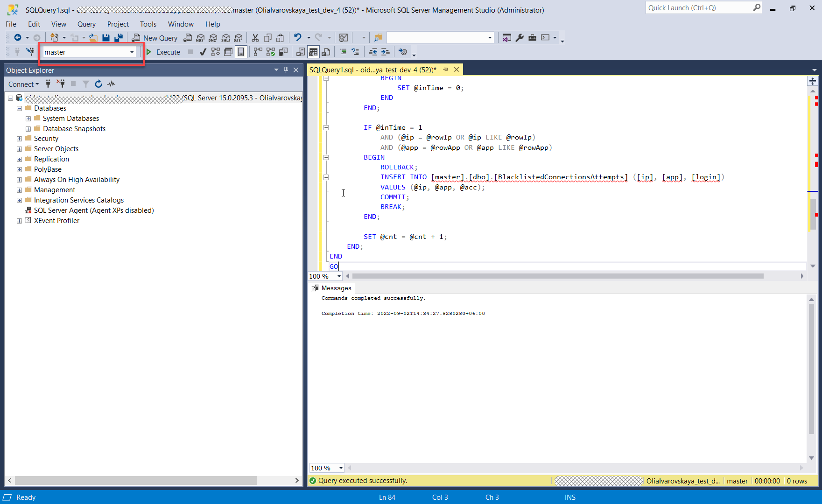Click Display Estimated Execution Plan icon
822x504 pixels.
215,52
